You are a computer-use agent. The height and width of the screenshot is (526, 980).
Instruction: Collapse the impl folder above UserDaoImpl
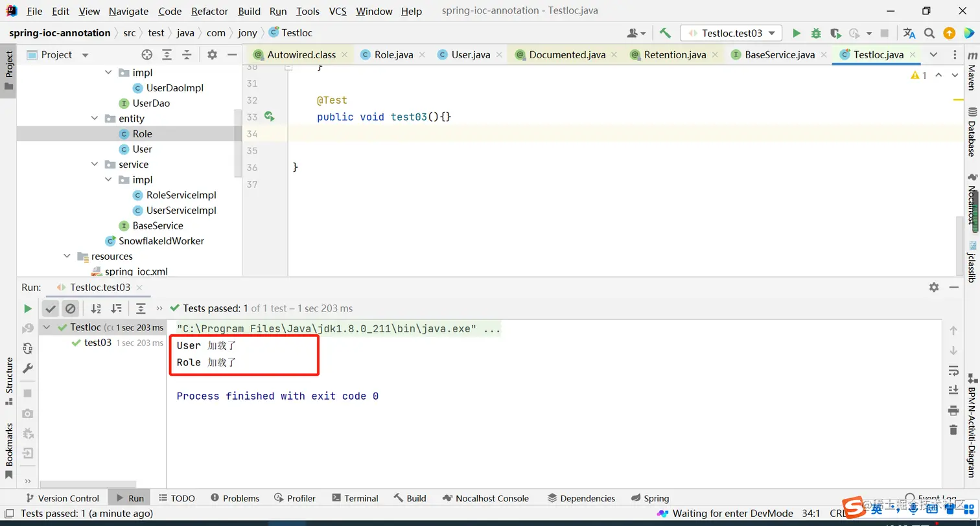click(x=108, y=73)
